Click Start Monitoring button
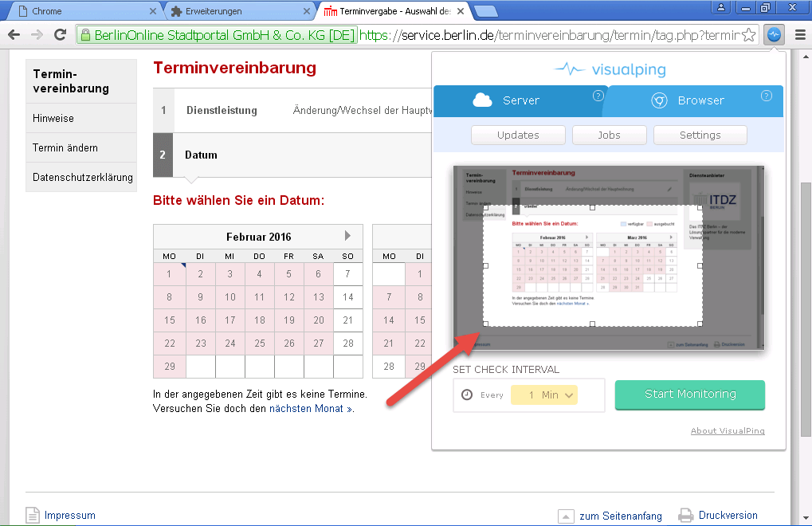812x526 pixels. (x=690, y=394)
